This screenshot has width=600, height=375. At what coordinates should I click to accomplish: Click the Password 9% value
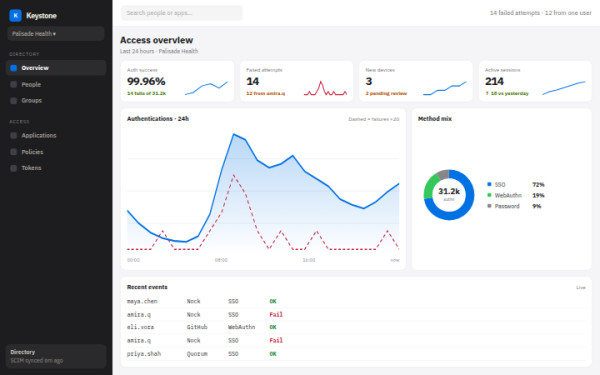(x=537, y=206)
